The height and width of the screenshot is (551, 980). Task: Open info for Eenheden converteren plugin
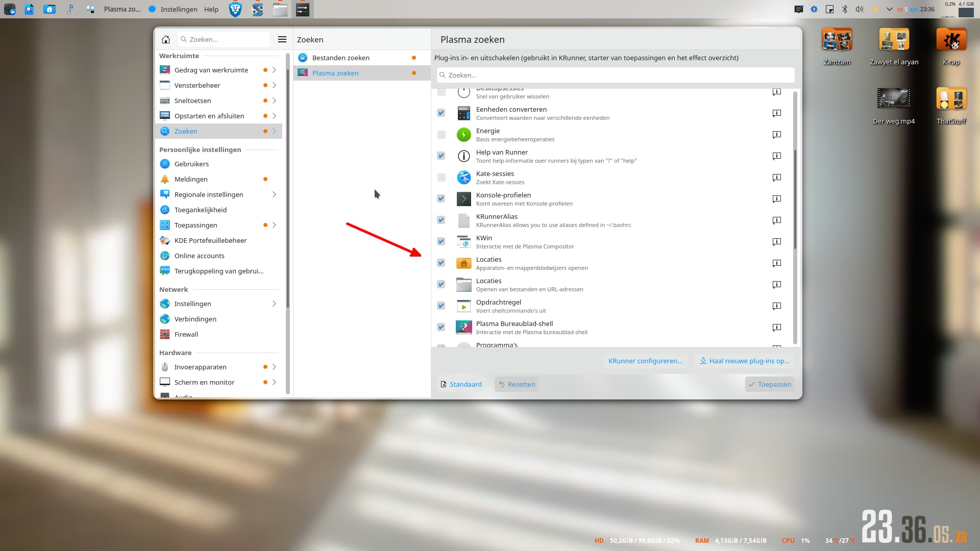pyautogui.click(x=776, y=113)
